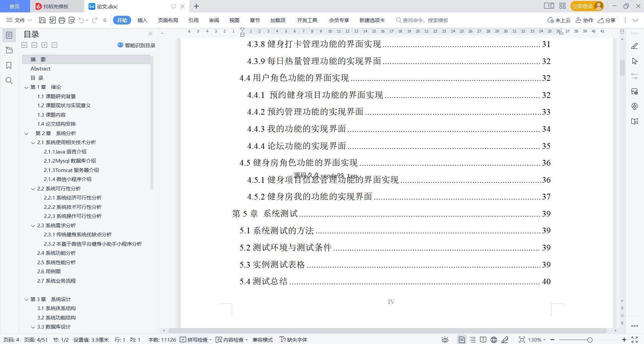Go to Abstract in outline
The image size is (644, 344).
pyautogui.click(x=40, y=68)
